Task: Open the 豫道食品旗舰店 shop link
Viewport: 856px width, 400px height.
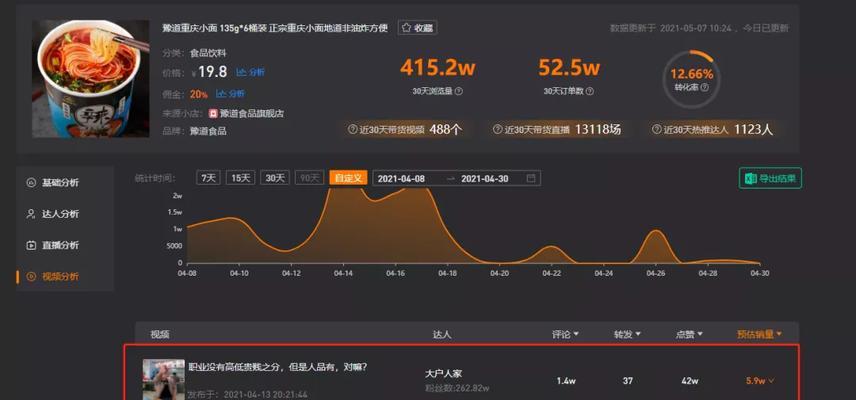Action: coord(251,114)
